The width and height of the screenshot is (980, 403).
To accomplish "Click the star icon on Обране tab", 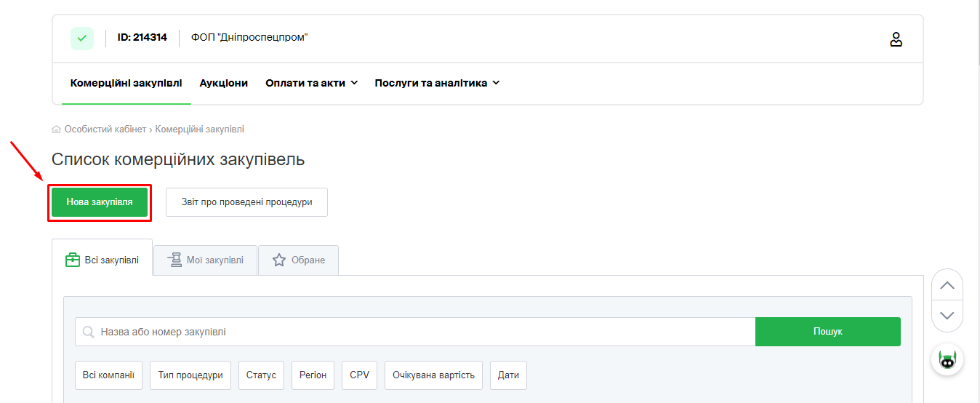I will 279,260.
